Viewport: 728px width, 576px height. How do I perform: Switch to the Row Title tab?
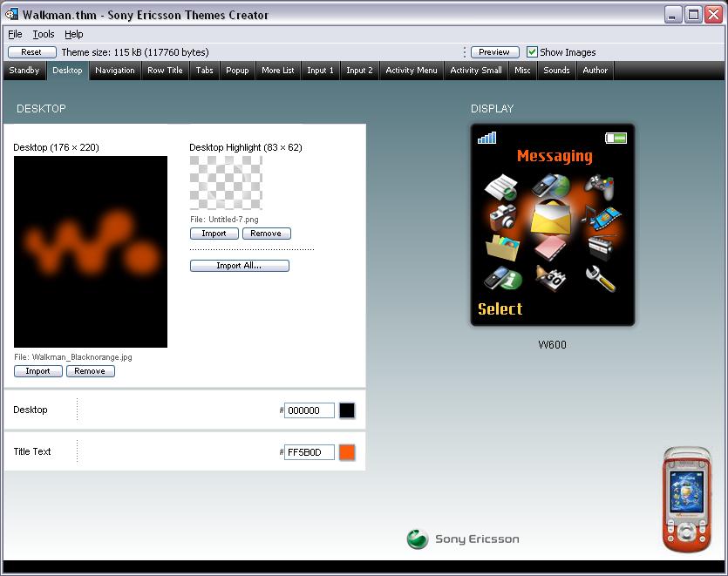(x=165, y=70)
